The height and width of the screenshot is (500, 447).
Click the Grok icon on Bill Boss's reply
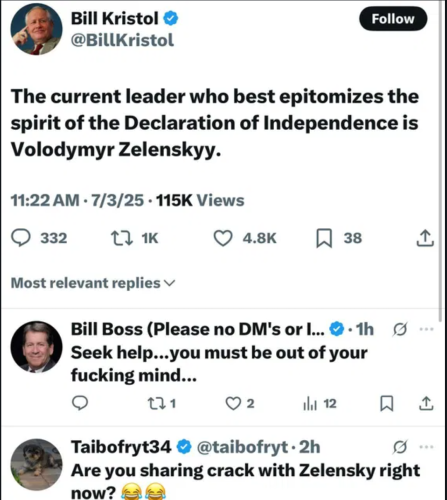(x=400, y=329)
